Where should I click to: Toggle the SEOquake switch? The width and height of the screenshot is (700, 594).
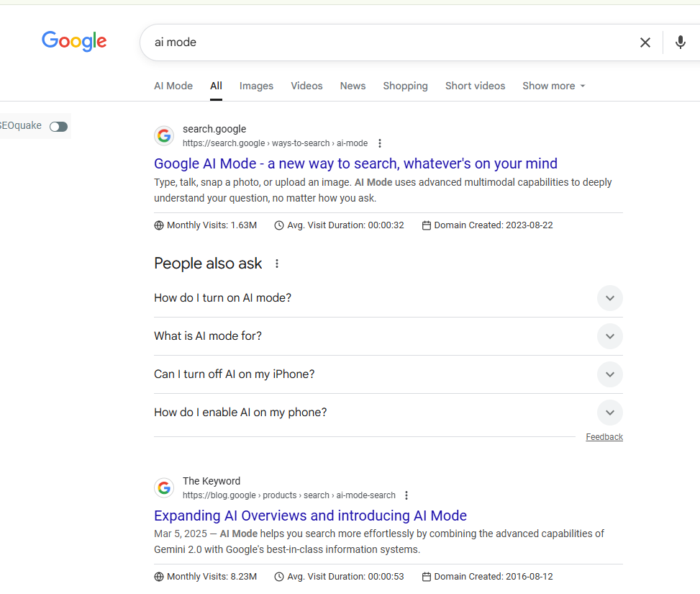(58, 127)
